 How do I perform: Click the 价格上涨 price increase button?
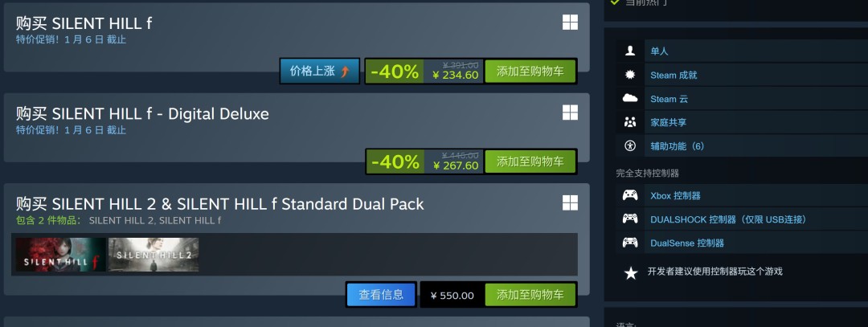click(x=320, y=72)
